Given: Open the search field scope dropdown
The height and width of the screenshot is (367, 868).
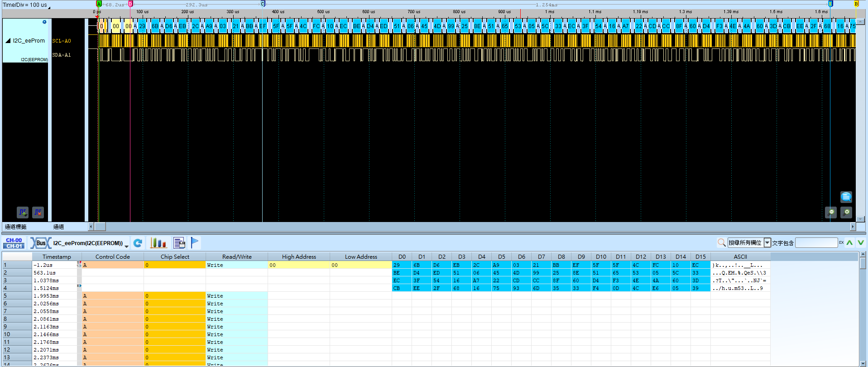Looking at the screenshot, I should [x=767, y=243].
